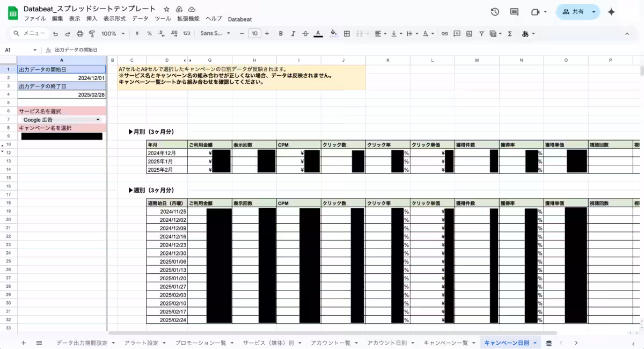Open the Google 広告 service dropdown
Viewport: 644px width, 349px height.
(x=62, y=120)
